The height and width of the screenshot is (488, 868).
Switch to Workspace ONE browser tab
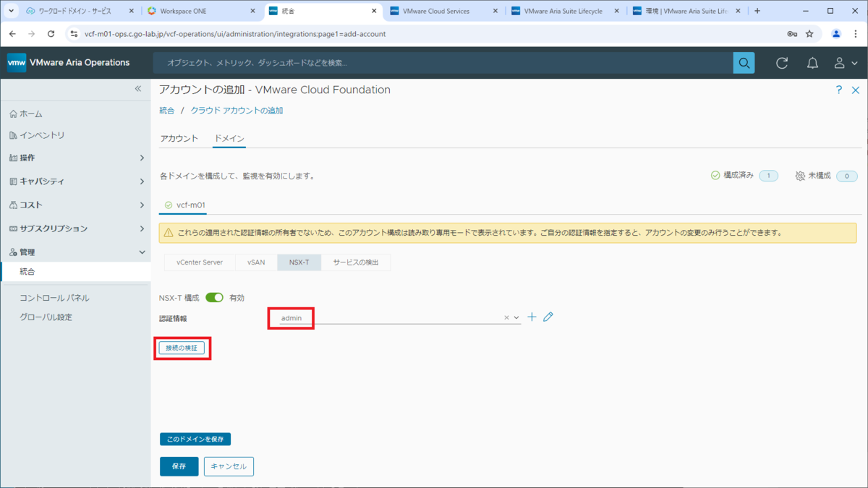point(200,11)
